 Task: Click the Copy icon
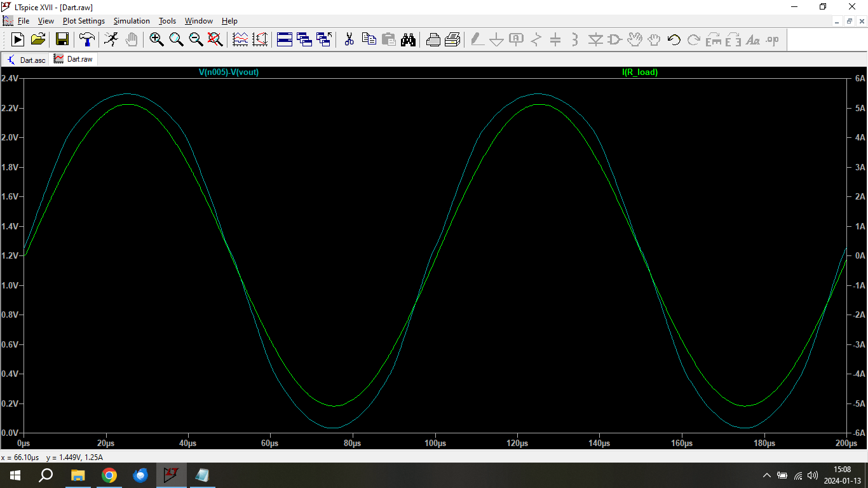tap(369, 39)
